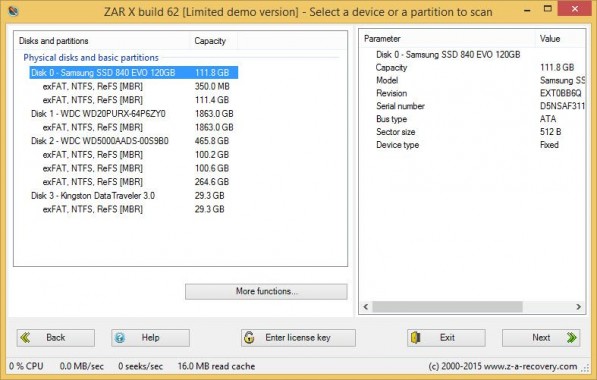Click the door icon on Exit button
Screen dimensions: 597x380
416,337
